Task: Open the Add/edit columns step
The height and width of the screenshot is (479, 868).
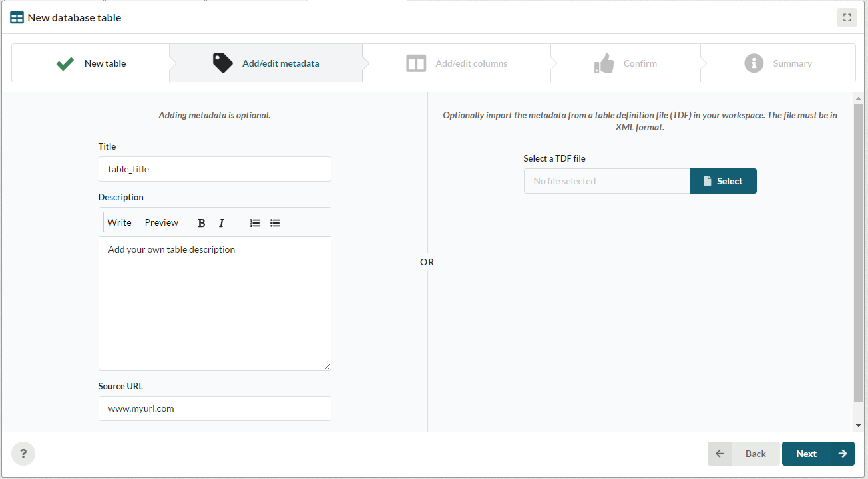Action: pos(457,63)
